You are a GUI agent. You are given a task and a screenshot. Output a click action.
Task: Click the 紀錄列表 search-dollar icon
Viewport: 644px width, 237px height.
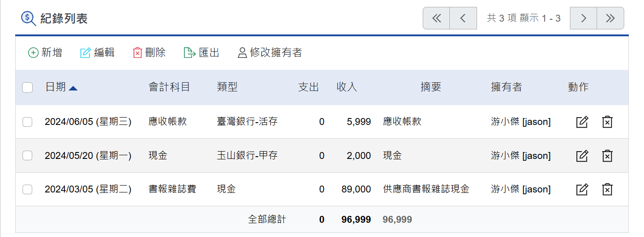click(29, 18)
